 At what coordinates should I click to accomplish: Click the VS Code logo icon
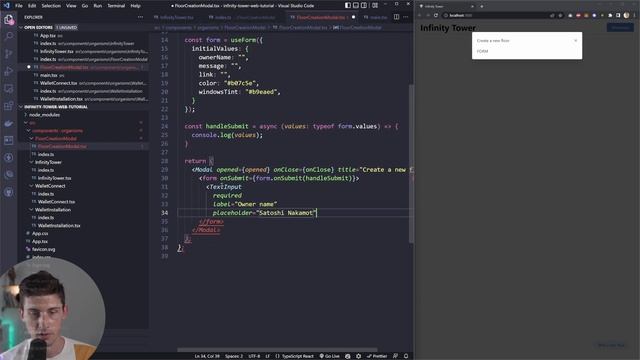coord(6,6)
